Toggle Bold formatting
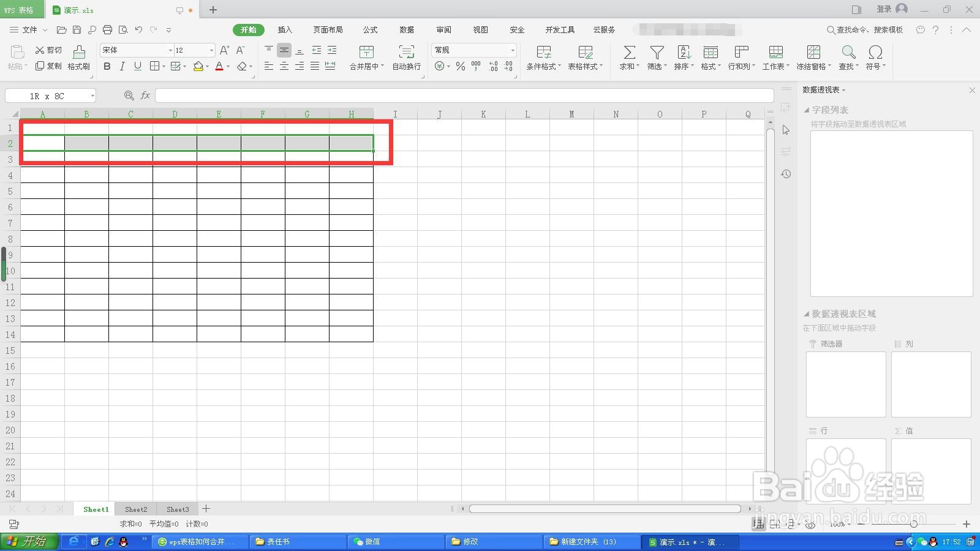The height and width of the screenshot is (551, 980). click(x=107, y=66)
